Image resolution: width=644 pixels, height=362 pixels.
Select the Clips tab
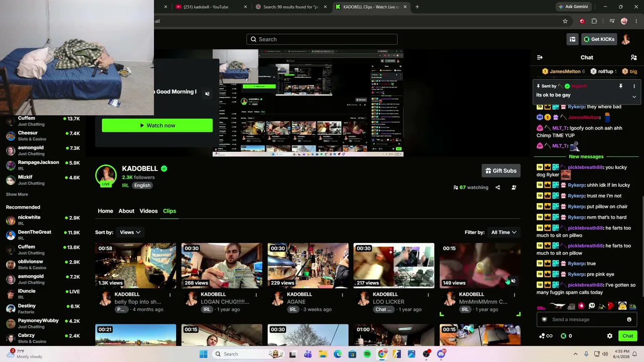[x=170, y=211]
